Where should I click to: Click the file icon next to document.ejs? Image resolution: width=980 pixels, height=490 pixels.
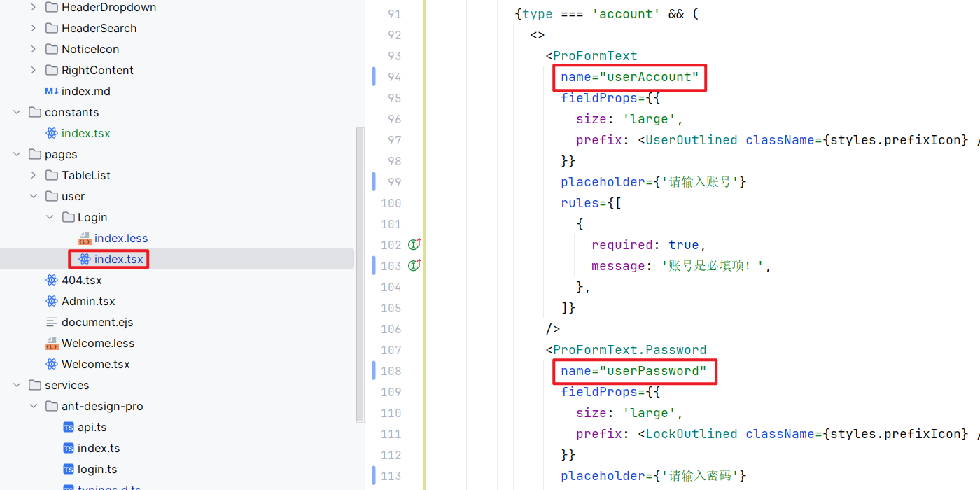point(51,322)
